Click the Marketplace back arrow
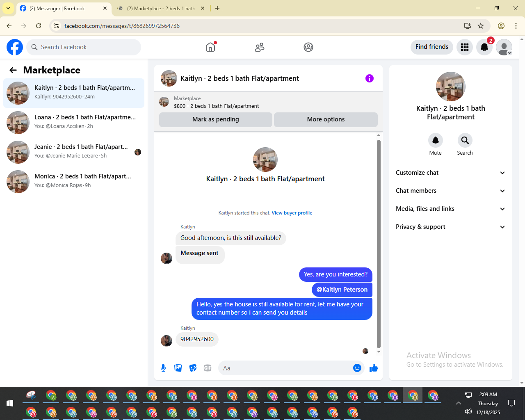 click(13, 70)
